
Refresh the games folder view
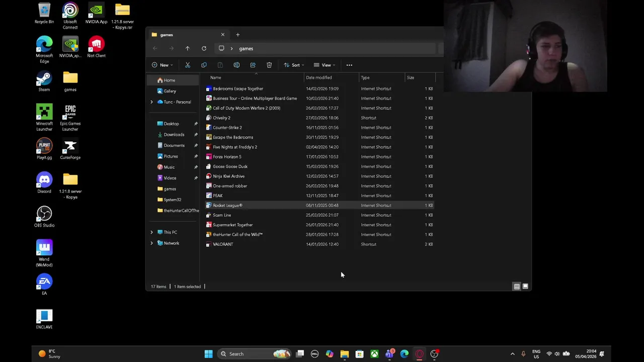tap(204, 48)
